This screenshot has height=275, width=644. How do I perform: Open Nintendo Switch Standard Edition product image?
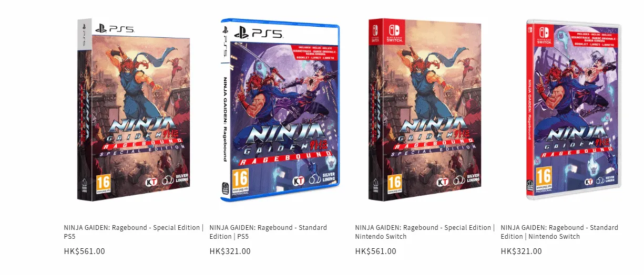(x=574, y=110)
